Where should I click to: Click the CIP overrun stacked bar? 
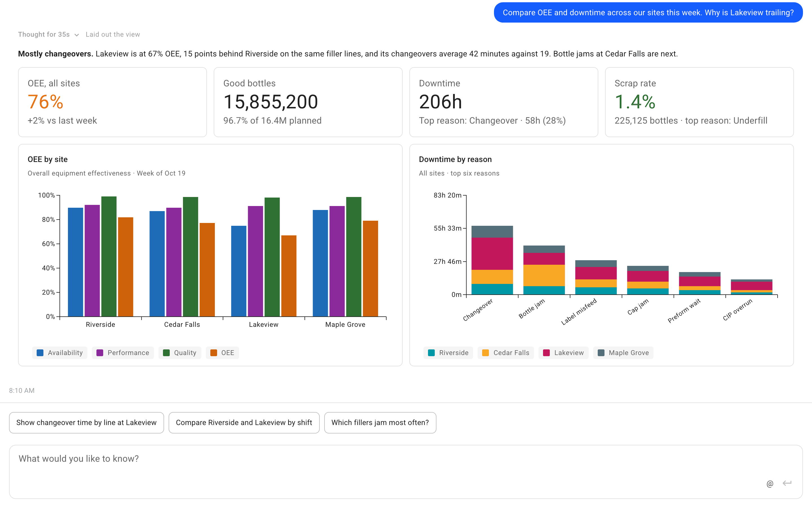(x=752, y=287)
